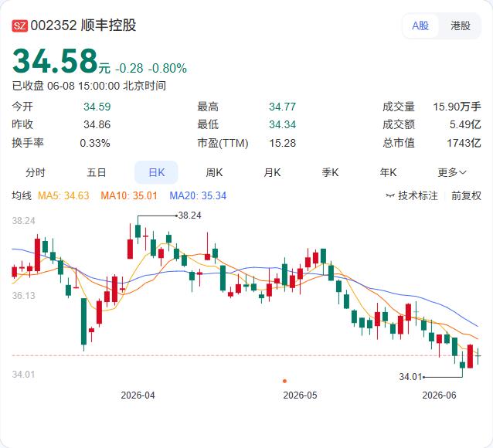Click the 成交额 value 5.49亿

tap(465, 124)
